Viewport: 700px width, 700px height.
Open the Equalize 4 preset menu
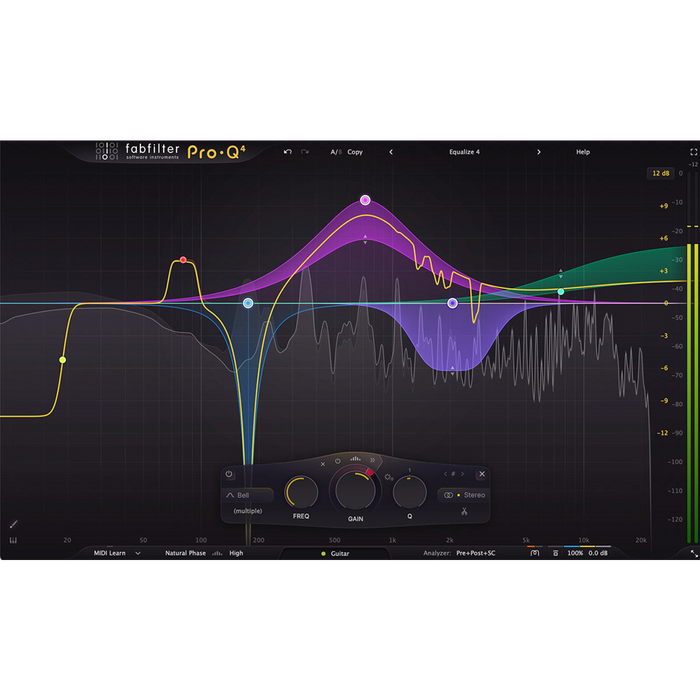(464, 152)
